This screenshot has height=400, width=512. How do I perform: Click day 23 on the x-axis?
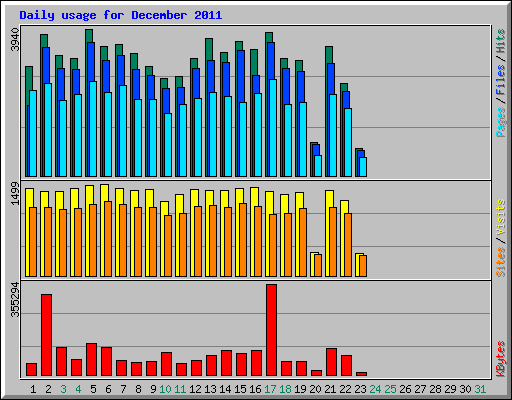click(x=360, y=389)
